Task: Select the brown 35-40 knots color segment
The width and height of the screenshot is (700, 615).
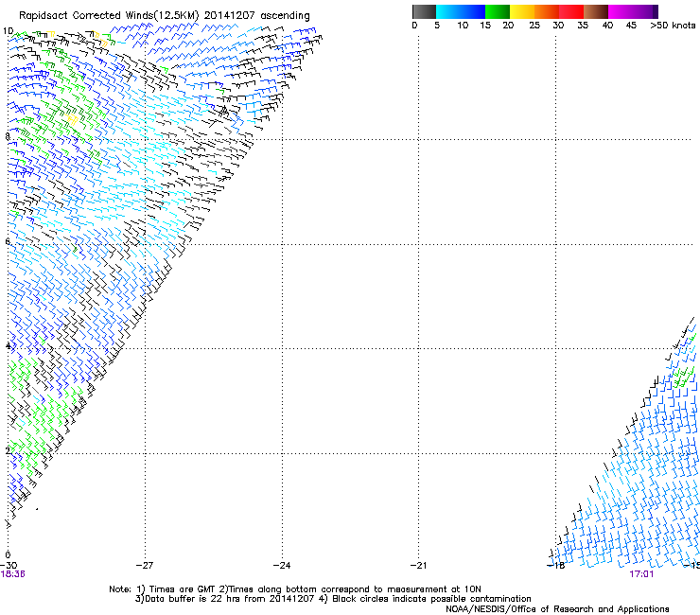Action: coord(596,11)
